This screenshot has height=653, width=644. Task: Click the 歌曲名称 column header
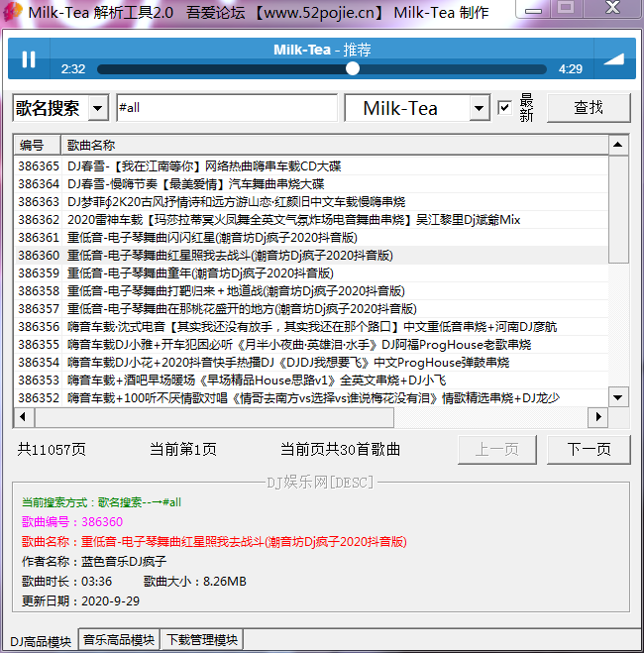point(334,146)
